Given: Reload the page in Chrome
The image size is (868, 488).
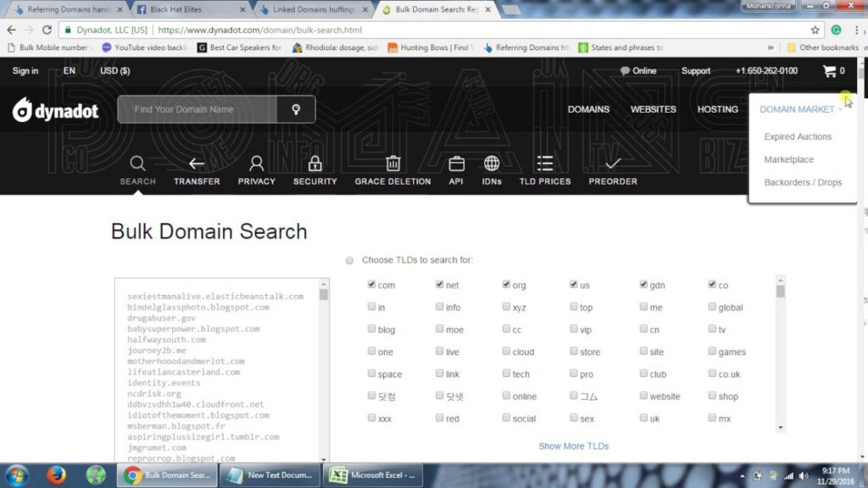Looking at the screenshot, I should [47, 30].
